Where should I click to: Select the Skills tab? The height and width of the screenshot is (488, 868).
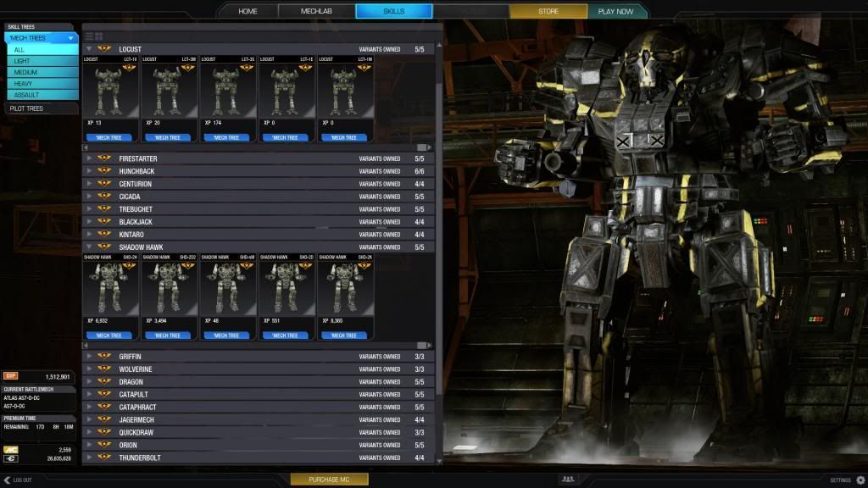393,11
